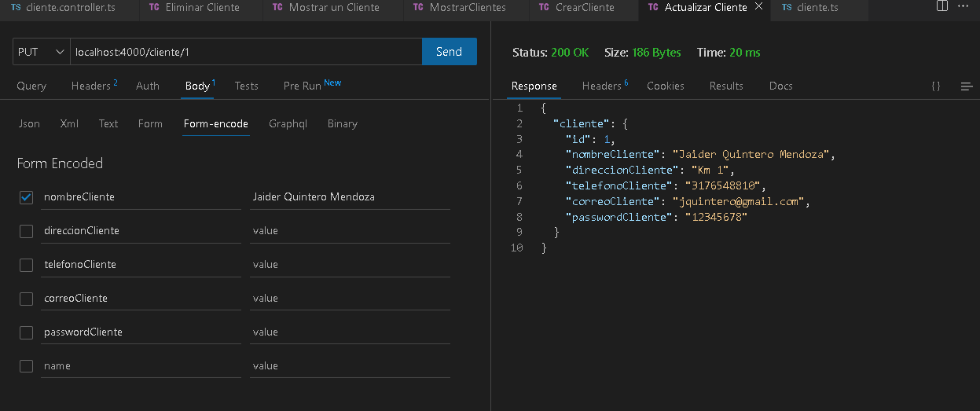This screenshot has width=980, height=411.
Task: Click the direccionCliente value field
Action: click(x=350, y=231)
